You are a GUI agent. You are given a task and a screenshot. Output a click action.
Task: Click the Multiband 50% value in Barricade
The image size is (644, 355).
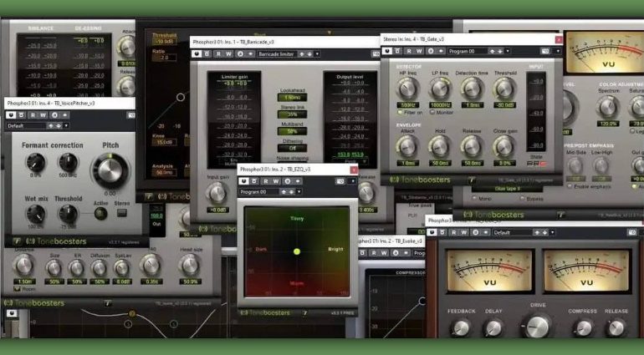point(292,131)
